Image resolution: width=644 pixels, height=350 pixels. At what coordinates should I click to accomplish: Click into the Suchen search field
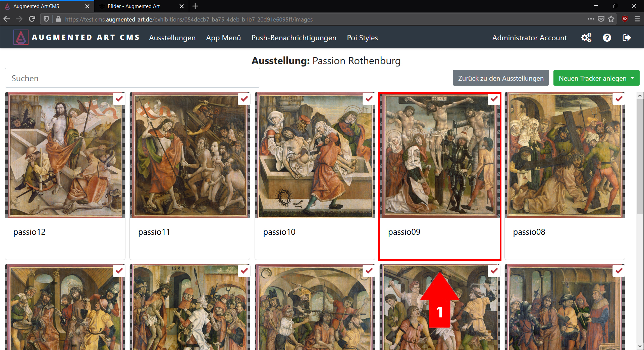[x=132, y=78]
